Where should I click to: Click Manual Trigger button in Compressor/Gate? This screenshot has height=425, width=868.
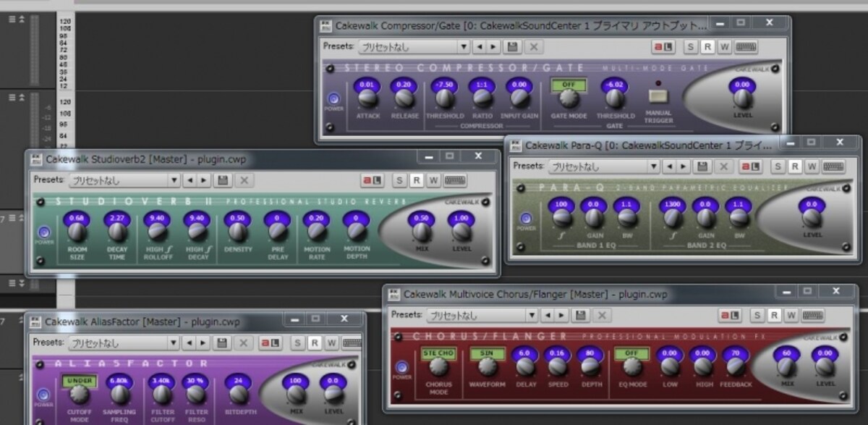(658, 96)
